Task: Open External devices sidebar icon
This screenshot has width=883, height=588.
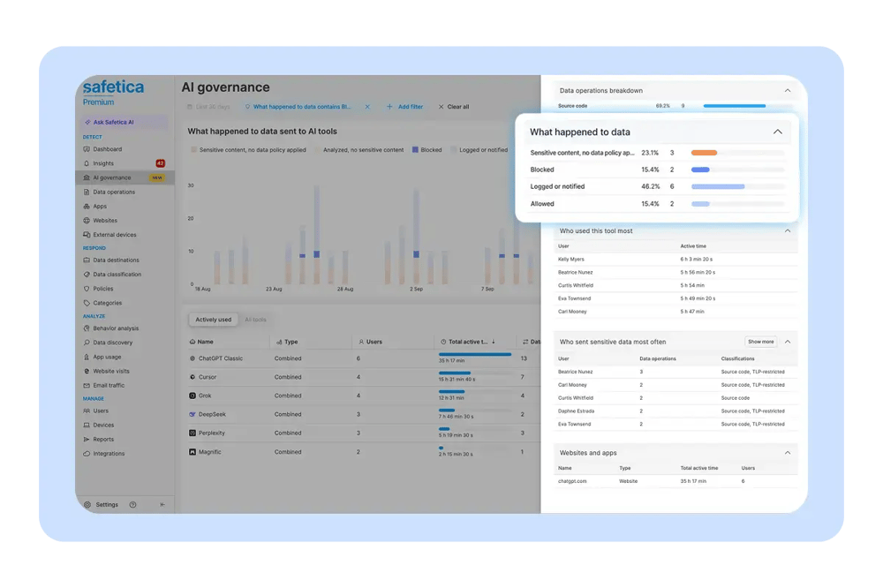Action: [x=87, y=235]
